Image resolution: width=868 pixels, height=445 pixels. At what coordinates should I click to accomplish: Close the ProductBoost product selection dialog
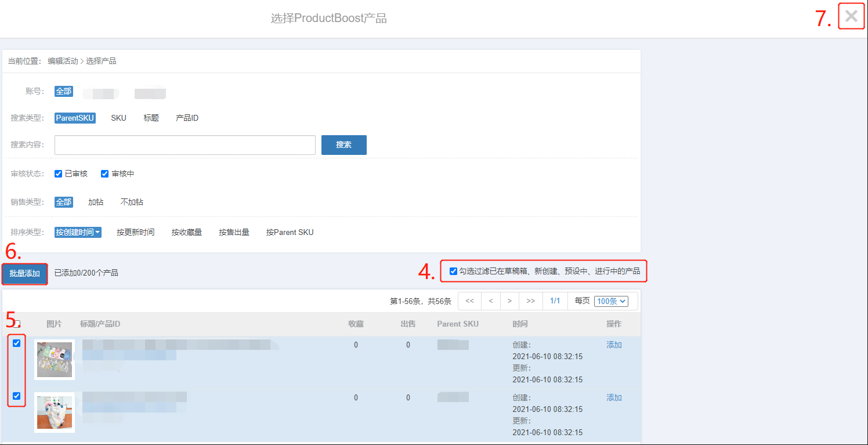851,16
